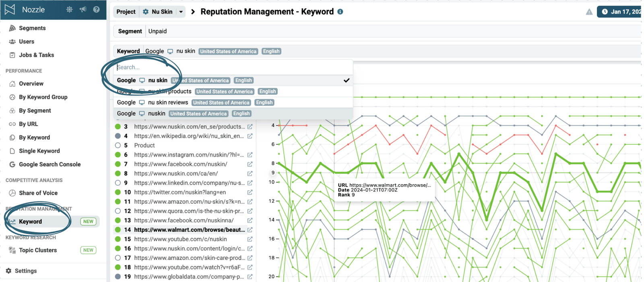Toggle series dot for rank 14 walmart URL

118,230
